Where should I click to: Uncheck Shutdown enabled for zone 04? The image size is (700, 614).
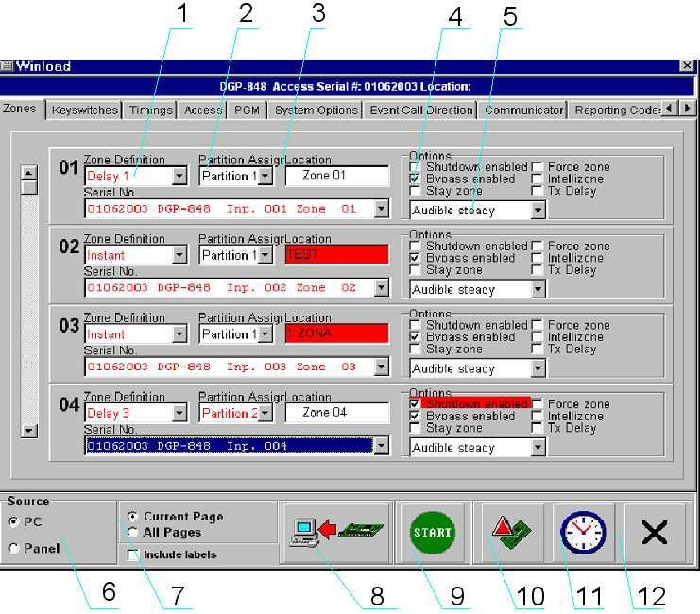(x=415, y=403)
